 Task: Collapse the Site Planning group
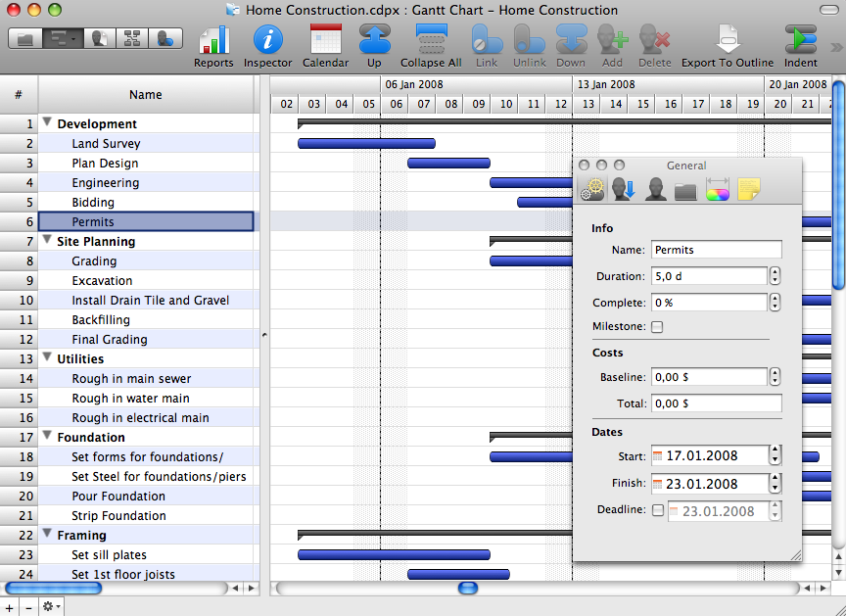tap(47, 240)
